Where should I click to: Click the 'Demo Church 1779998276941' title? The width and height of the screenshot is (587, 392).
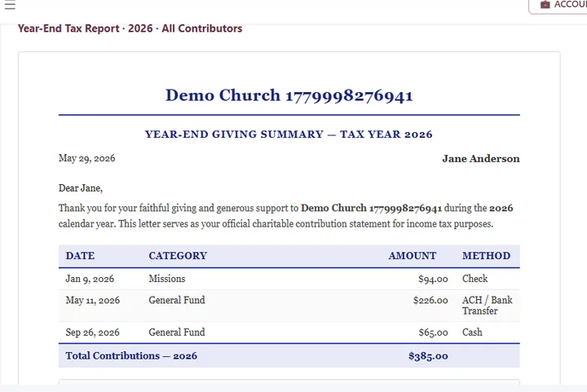(289, 95)
